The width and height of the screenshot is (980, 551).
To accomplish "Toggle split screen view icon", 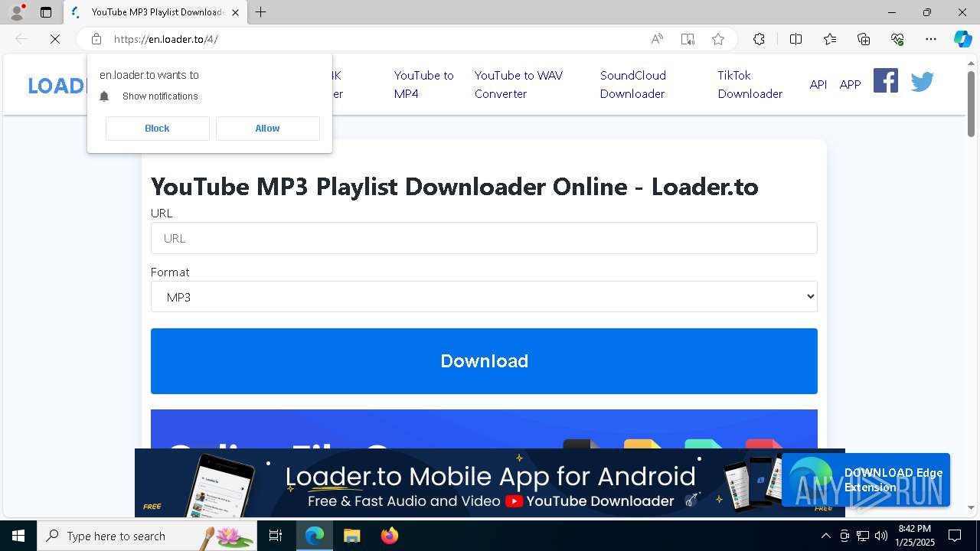I will [x=795, y=39].
